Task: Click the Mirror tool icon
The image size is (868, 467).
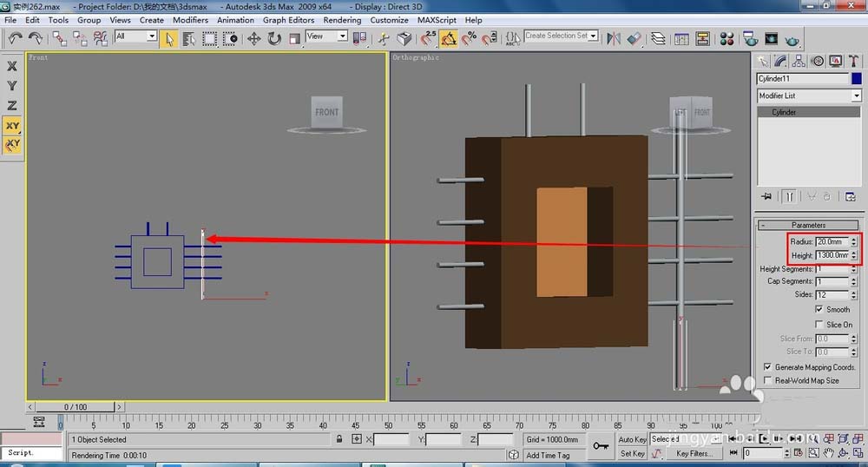Action: 614,38
